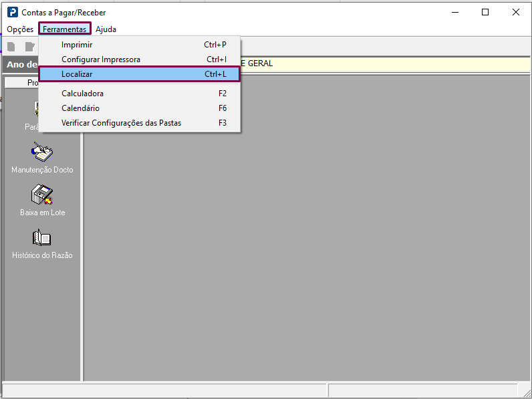The height and width of the screenshot is (399, 532).
Task: Click the Manutenção Docto label
Action: (x=42, y=170)
